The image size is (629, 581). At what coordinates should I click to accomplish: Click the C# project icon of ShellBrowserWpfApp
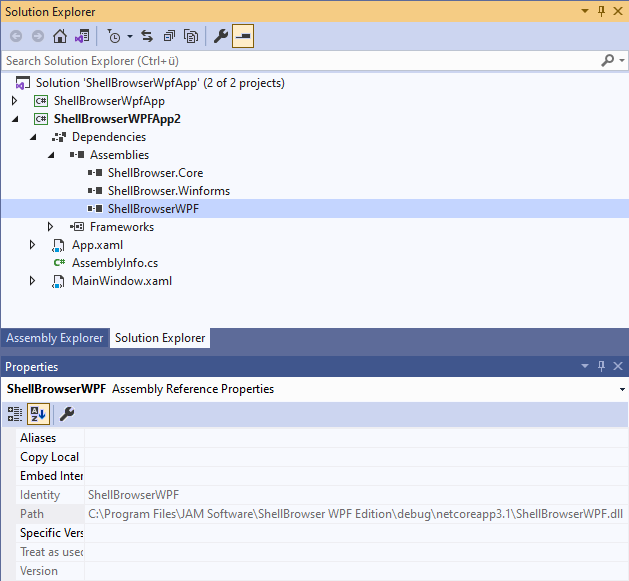click(x=41, y=101)
